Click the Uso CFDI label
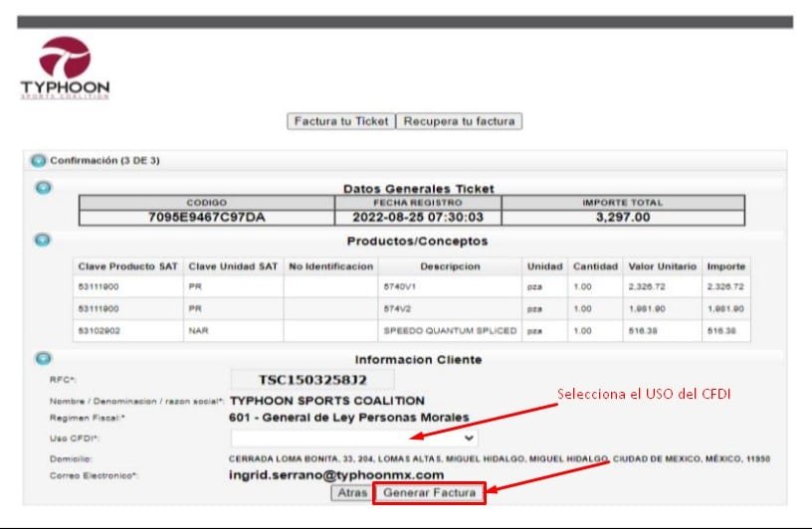The image size is (812, 529). 75,439
